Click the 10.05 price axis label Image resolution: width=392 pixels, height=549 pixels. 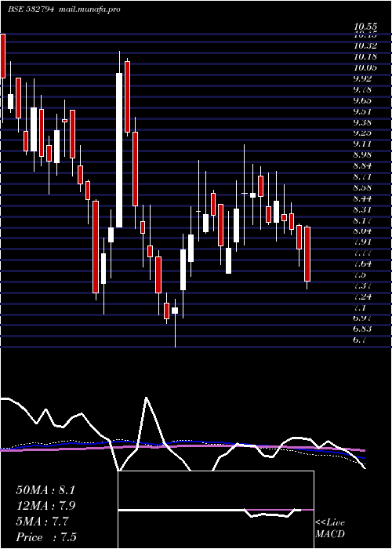click(365, 67)
